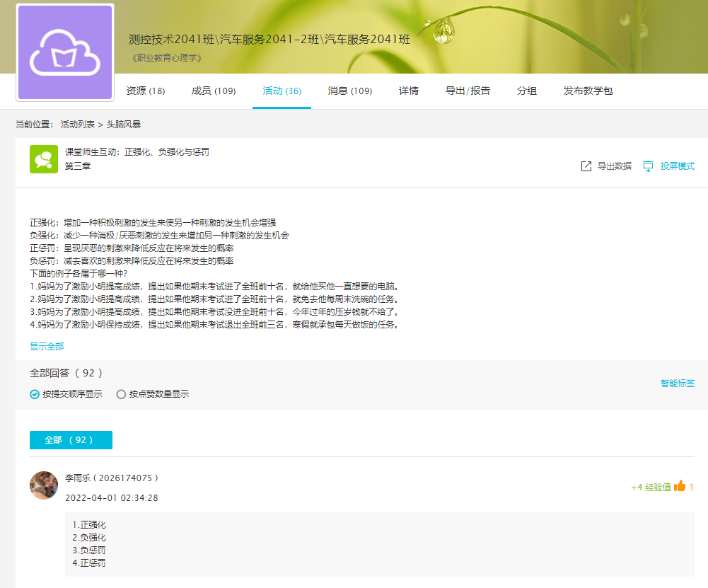Click the 活动列表 breadcrumb link
Viewport: 708px width, 588px height.
click(77, 125)
